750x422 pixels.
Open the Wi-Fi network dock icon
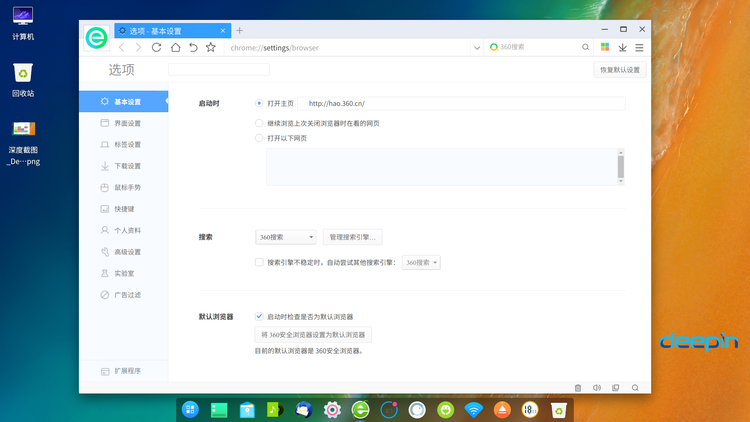coord(474,410)
